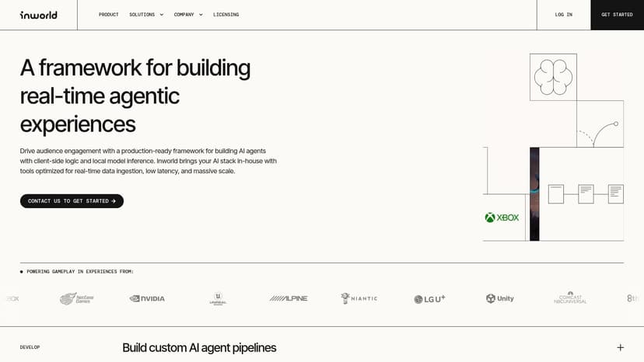Click the Niantic logo
This screenshot has height=362, width=644.
359,298
